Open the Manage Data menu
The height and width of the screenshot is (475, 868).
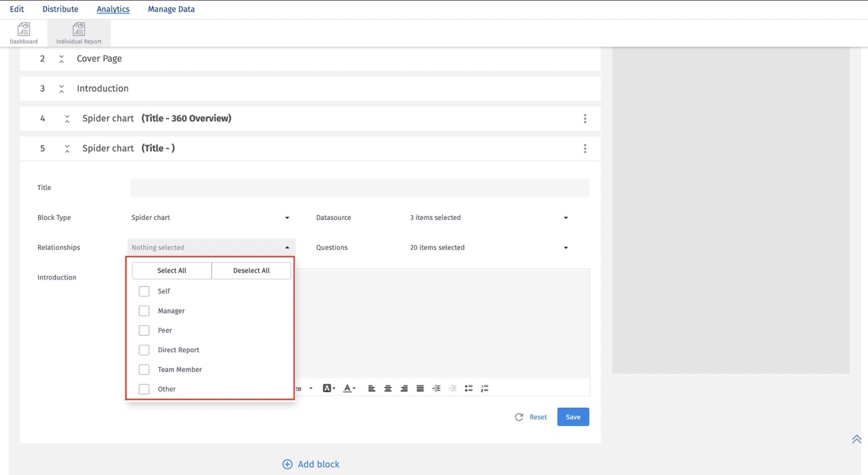click(x=171, y=9)
